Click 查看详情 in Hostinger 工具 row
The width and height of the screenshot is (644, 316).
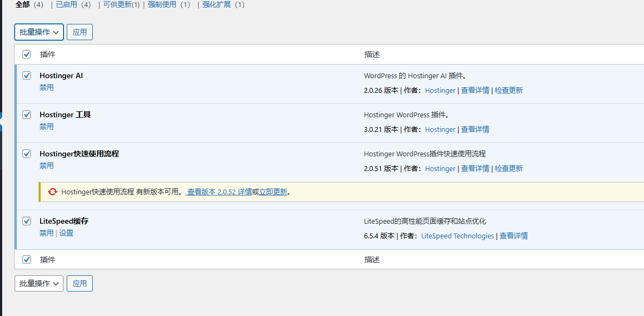point(475,129)
